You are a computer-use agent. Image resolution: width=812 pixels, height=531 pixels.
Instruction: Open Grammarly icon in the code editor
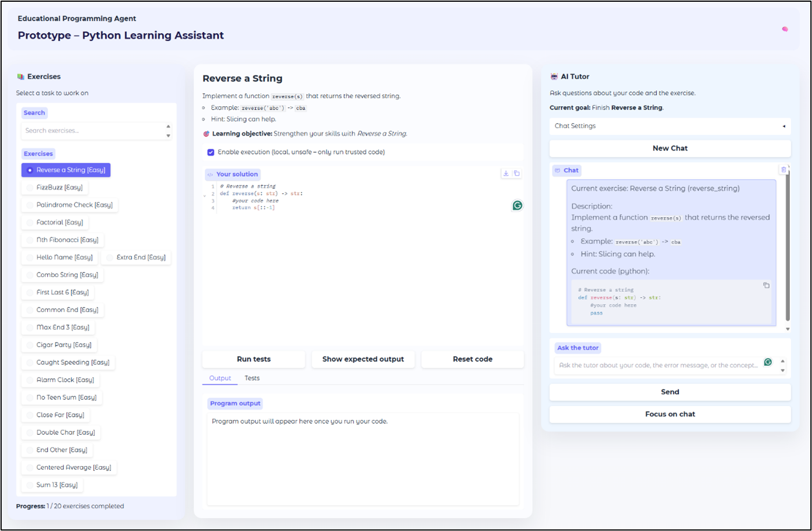tap(517, 205)
